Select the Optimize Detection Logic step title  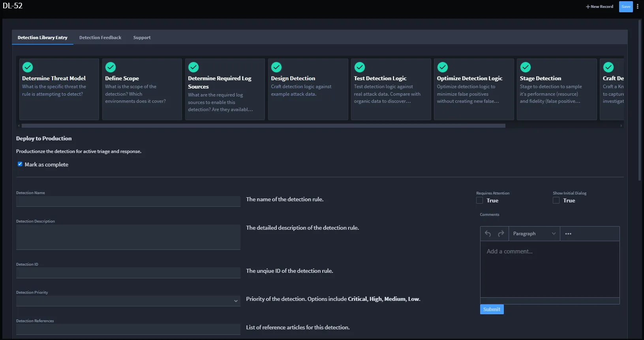(469, 78)
